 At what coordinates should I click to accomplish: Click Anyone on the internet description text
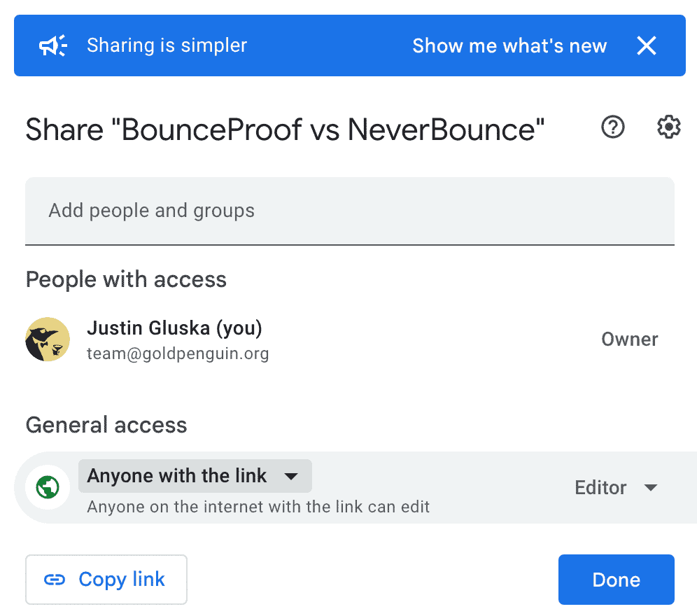(258, 507)
